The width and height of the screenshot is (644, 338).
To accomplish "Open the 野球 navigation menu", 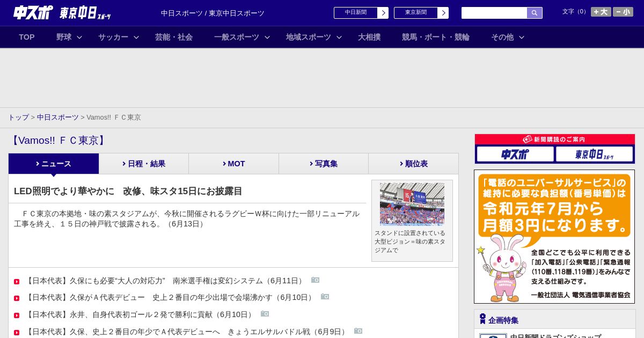I will coord(64,37).
